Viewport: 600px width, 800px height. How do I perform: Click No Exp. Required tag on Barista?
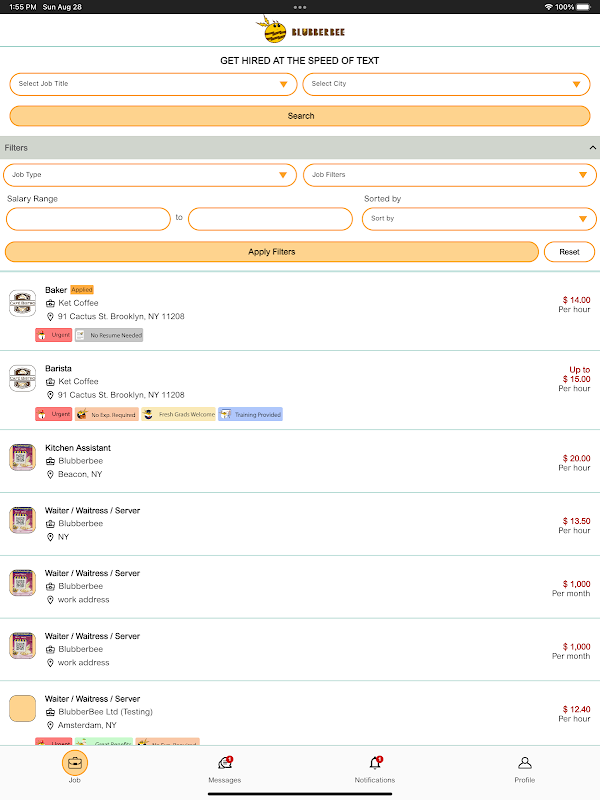point(107,414)
